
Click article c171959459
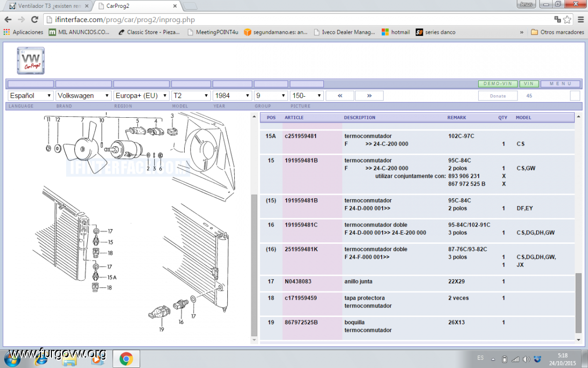(x=300, y=298)
